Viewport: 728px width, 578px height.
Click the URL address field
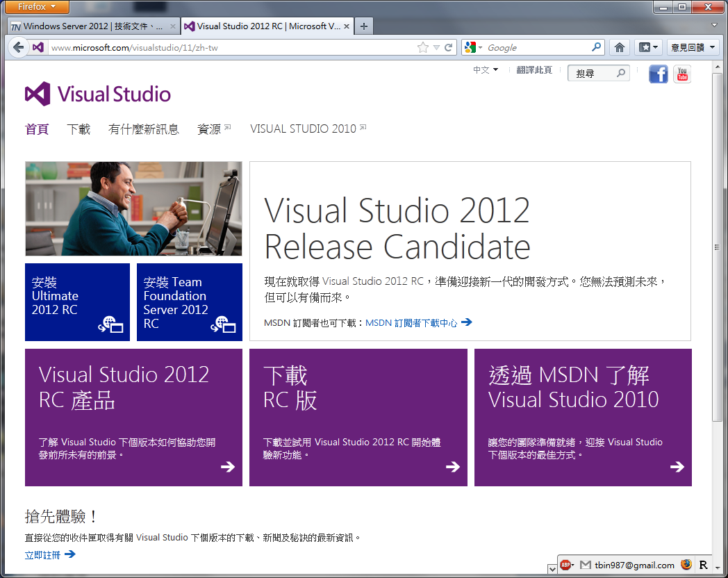[x=232, y=47]
